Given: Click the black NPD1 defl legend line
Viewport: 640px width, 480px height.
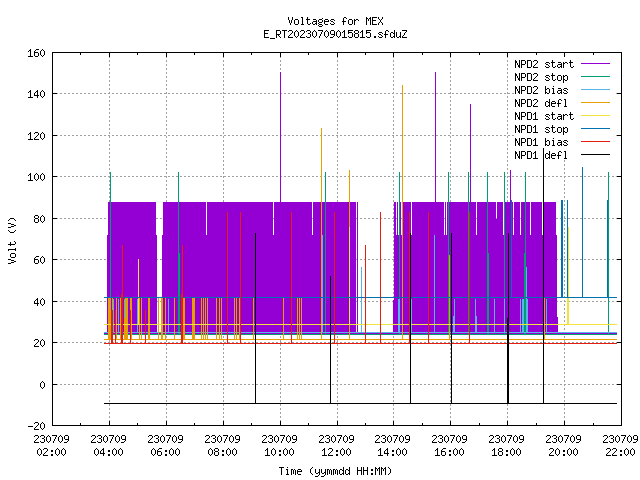Looking at the screenshot, I should pos(595,155).
